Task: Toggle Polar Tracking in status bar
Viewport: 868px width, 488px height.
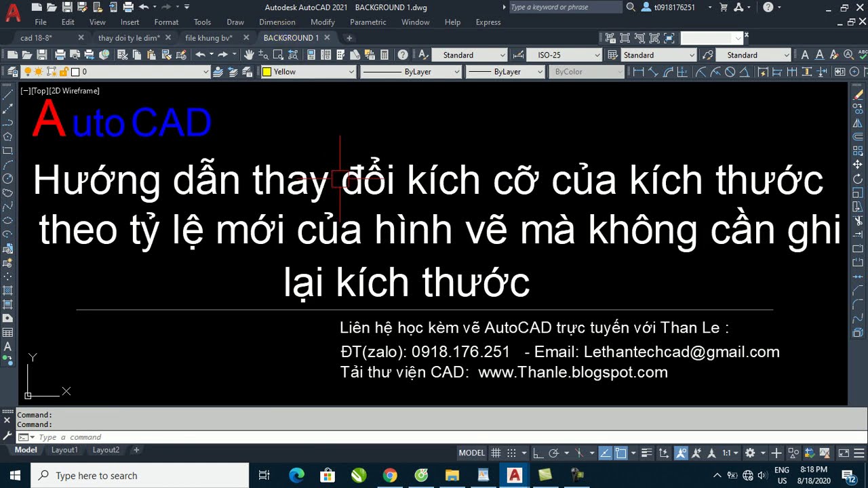Action: click(x=554, y=453)
